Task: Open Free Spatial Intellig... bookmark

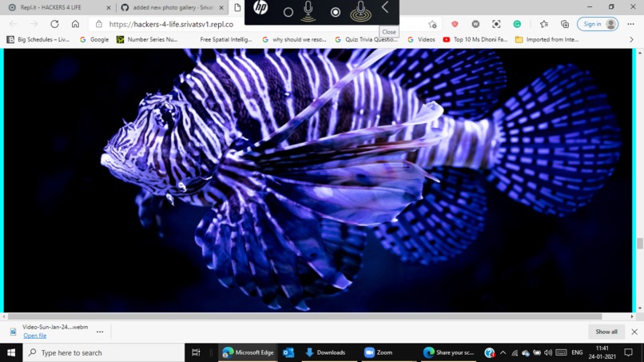Action: [x=225, y=39]
